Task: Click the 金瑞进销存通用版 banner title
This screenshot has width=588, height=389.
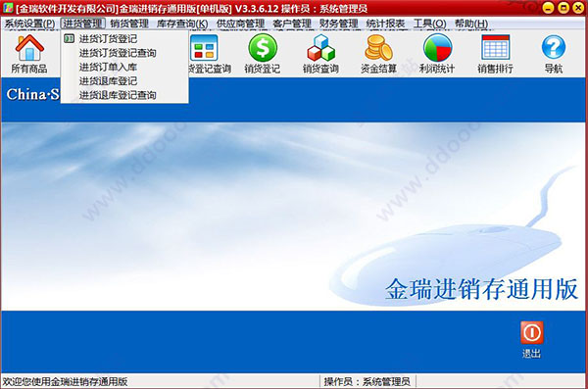Action: tap(481, 289)
